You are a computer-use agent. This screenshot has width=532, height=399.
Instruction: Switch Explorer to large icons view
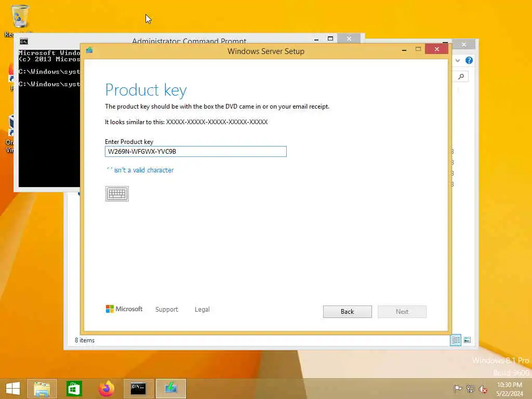pyautogui.click(x=467, y=340)
